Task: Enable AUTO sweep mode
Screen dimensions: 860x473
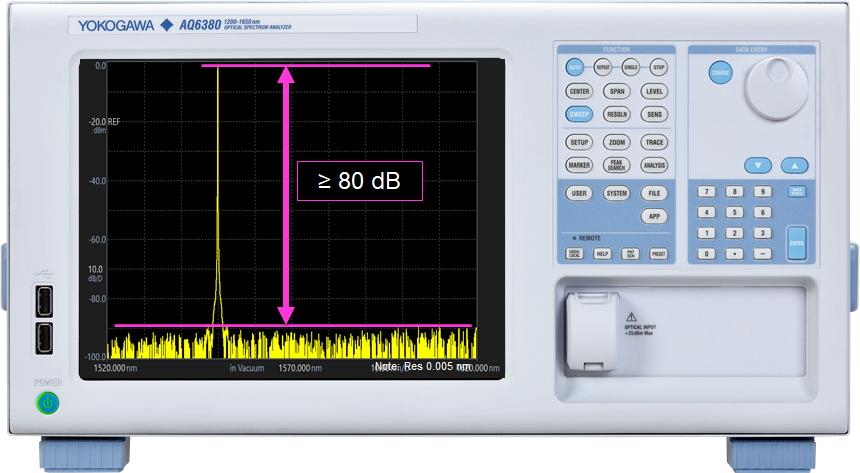Action: click(575, 67)
